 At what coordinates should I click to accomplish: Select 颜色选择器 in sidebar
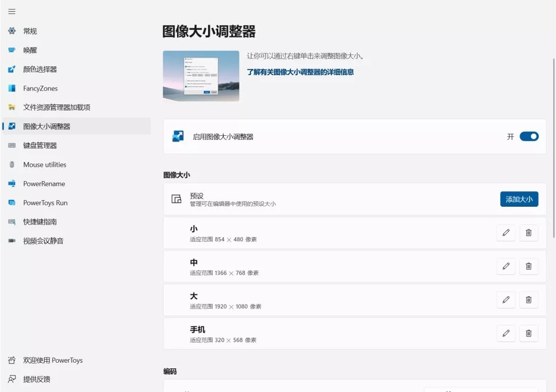tap(40, 69)
